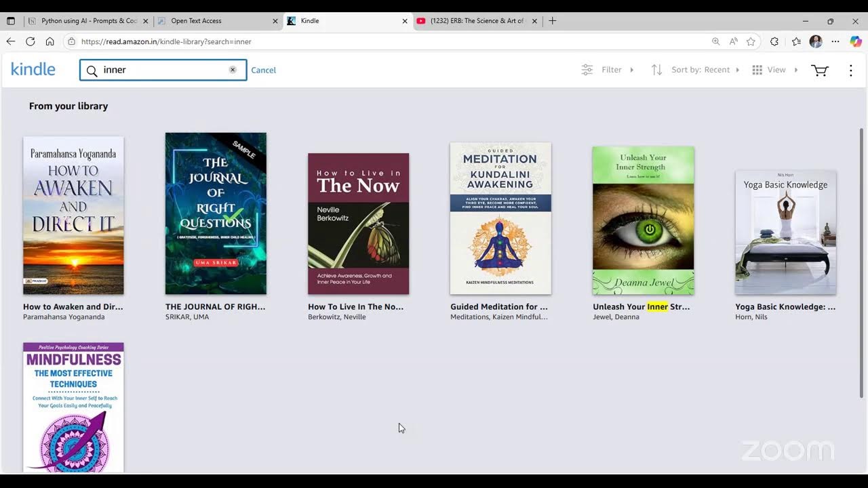Click the sort arrows icon
Image resolution: width=868 pixels, height=488 pixels.
pos(656,70)
